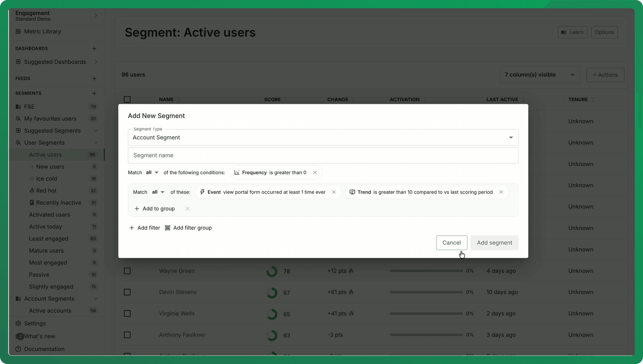Click the Trend chart icon in filter chip
Viewport: 643px width, 364px height.
[x=352, y=192]
